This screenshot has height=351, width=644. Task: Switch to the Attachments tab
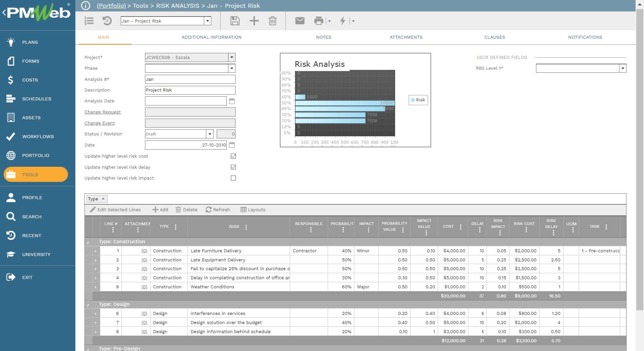(406, 37)
